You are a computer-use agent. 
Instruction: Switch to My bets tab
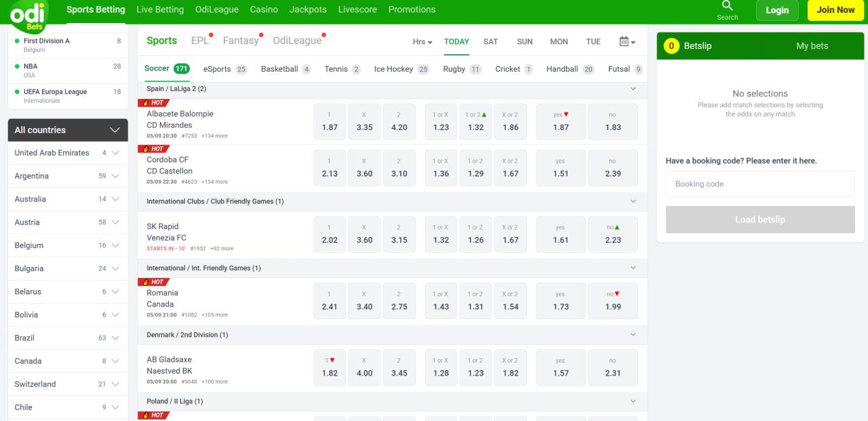pos(812,46)
